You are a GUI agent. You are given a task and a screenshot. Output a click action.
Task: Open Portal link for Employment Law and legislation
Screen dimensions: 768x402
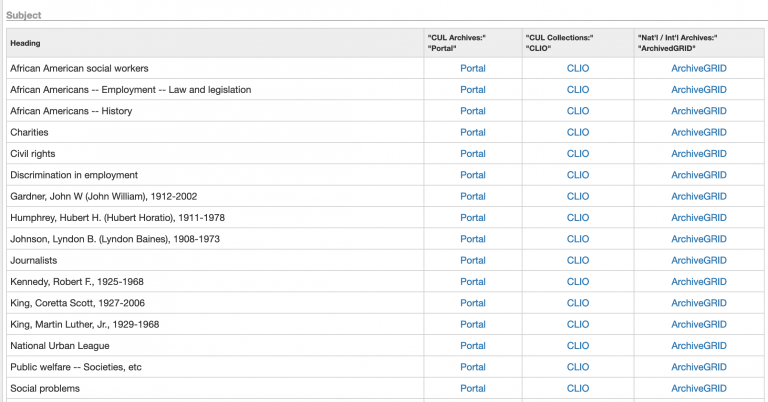coord(473,90)
